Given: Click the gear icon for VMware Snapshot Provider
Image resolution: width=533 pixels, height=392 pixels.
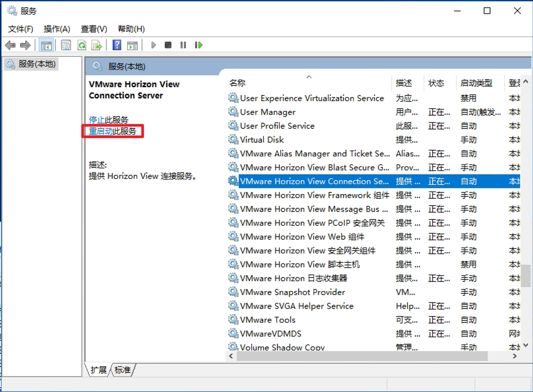Looking at the screenshot, I should pyautogui.click(x=233, y=292).
